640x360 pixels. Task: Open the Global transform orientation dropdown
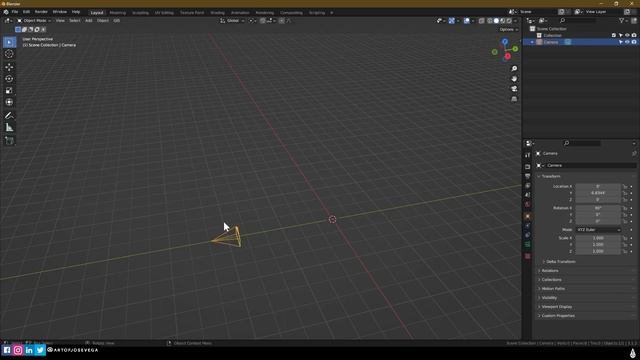click(x=233, y=20)
